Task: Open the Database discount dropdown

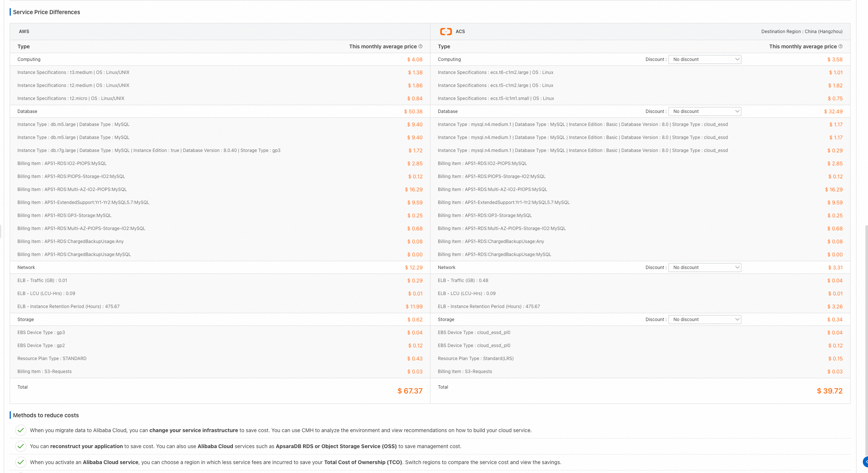Action: pos(705,111)
